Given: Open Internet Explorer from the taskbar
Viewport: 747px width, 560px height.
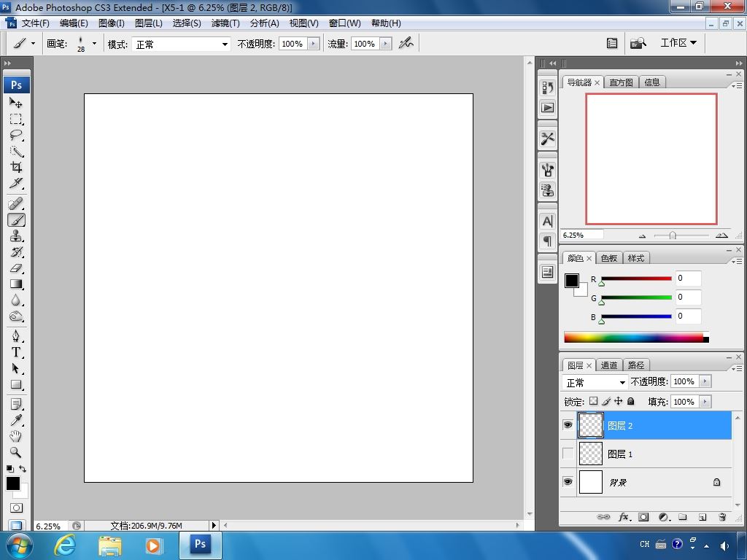Looking at the screenshot, I should click(x=65, y=545).
